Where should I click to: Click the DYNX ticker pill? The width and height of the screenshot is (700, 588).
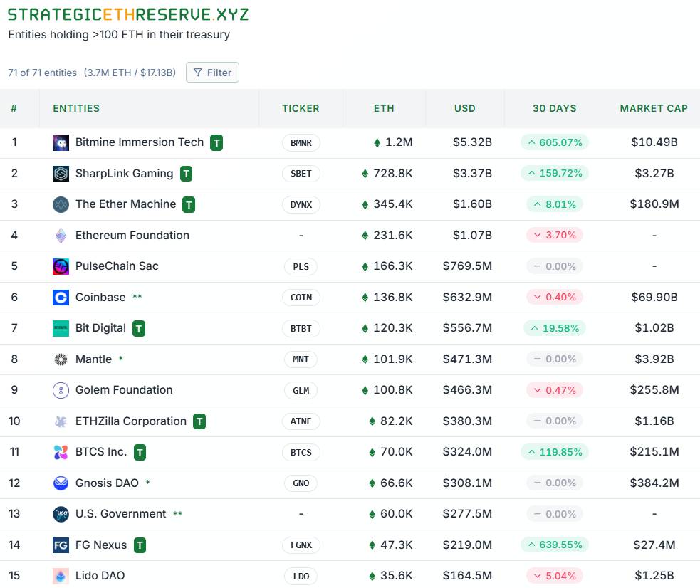coord(301,205)
